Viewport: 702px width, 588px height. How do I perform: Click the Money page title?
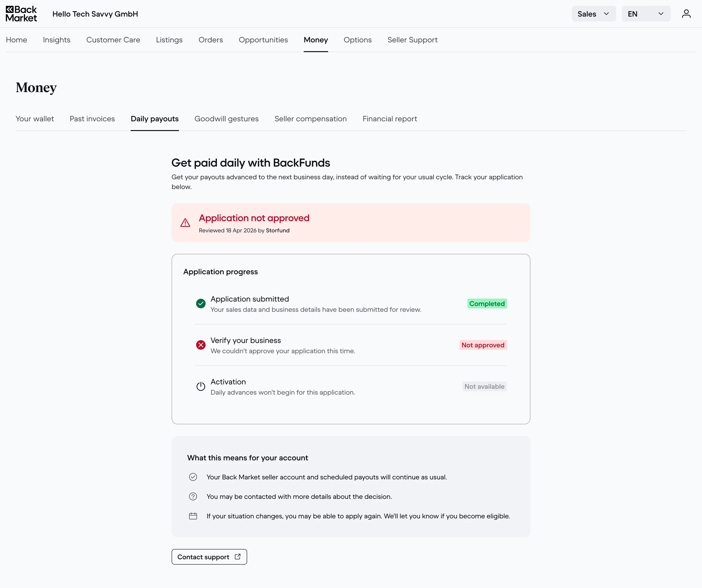36,87
